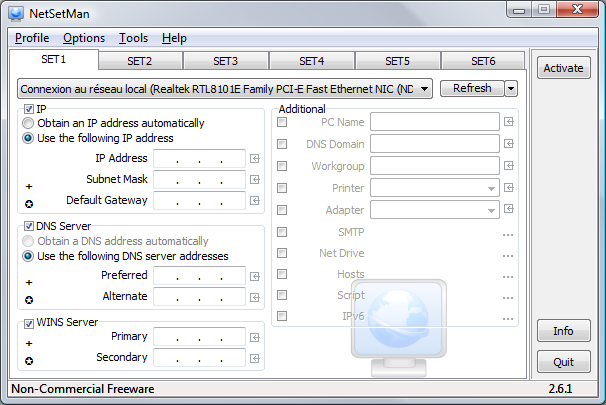The image size is (606, 405).
Task: Enable the PC Name checkbox
Action: tap(282, 122)
